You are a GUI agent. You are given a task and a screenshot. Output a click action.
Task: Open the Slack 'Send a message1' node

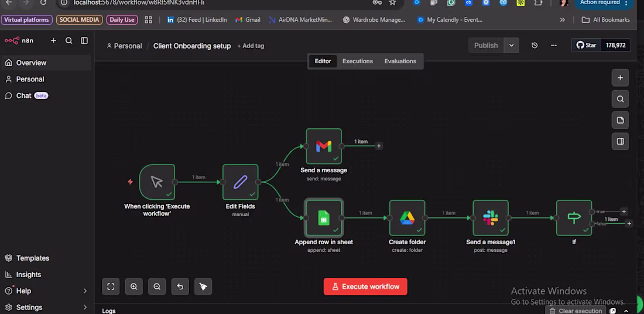click(x=491, y=218)
